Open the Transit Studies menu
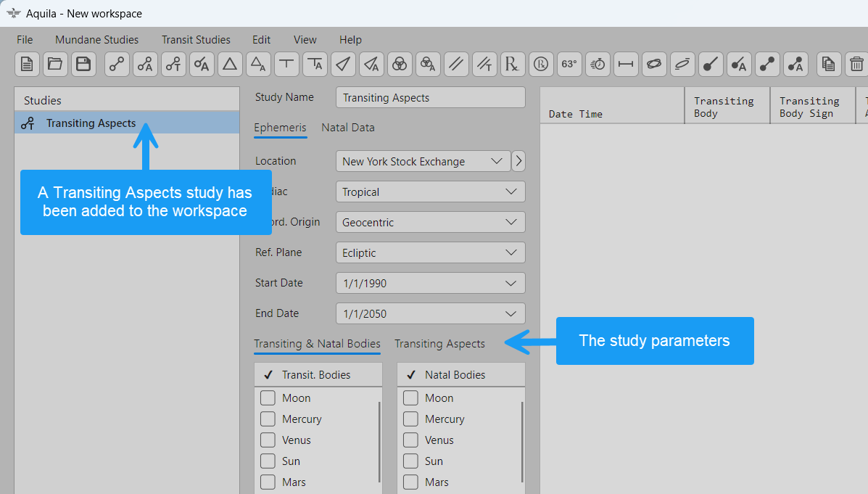This screenshot has height=494, width=868. 196,40
